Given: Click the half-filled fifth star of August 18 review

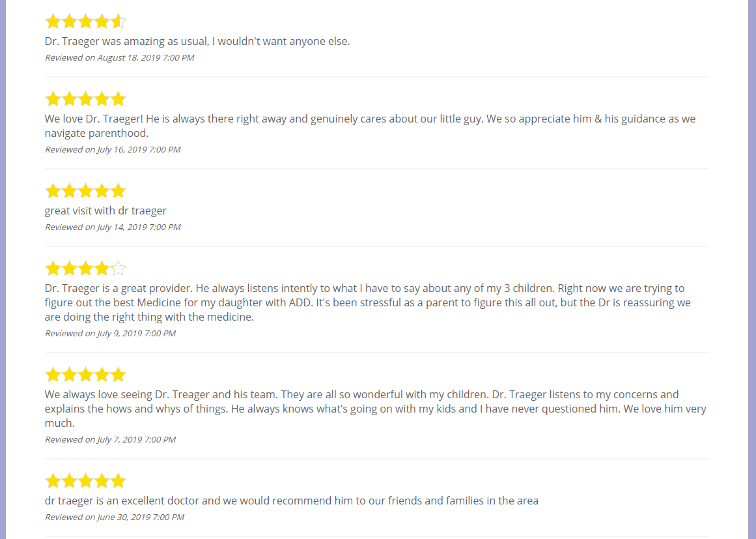Looking at the screenshot, I should coord(118,22).
